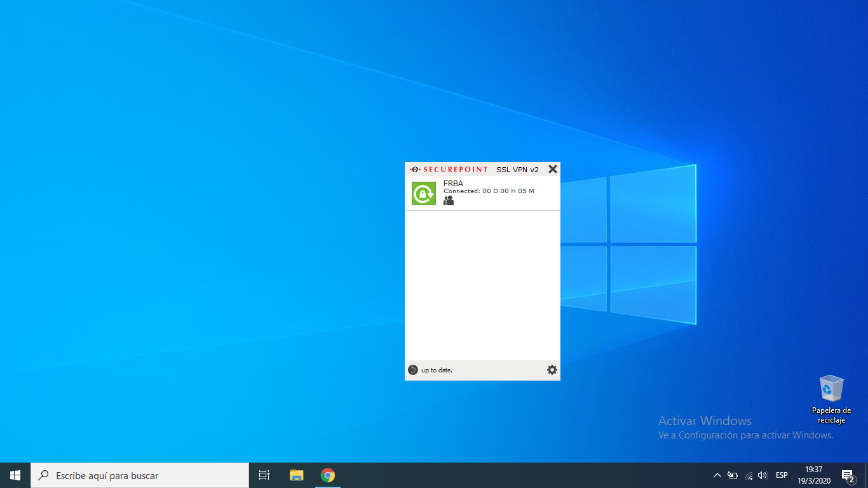Select the FRBA connection name

(x=453, y=184)
